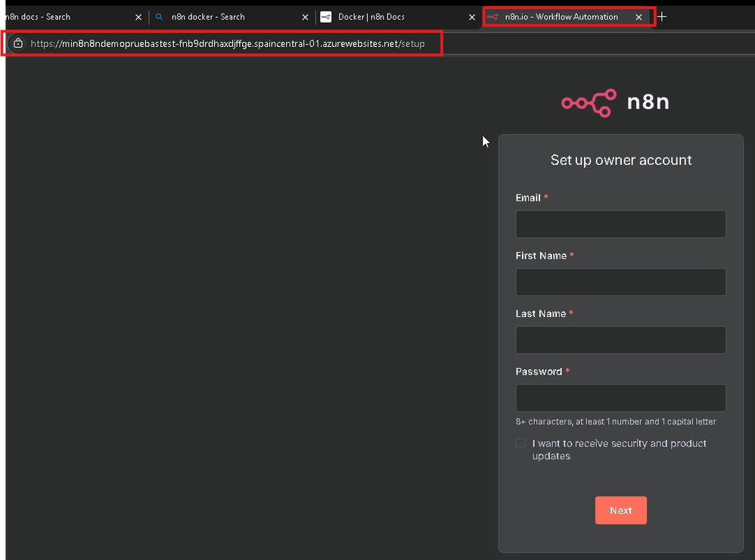The height and width of the screenshot is (560, 755).
Task: Close the n8n docker - Search tab
Action: point(306,17)
